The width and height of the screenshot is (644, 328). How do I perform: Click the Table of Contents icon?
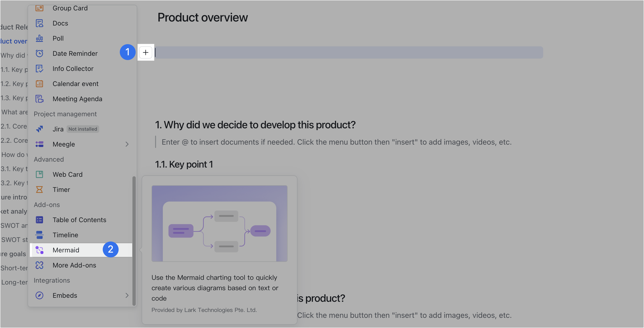[39, 220]
